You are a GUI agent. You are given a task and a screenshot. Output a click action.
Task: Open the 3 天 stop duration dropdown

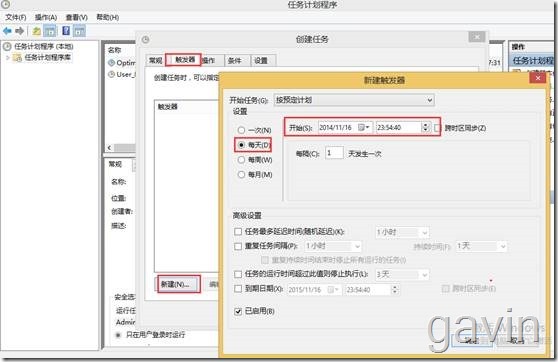[402, 274]
